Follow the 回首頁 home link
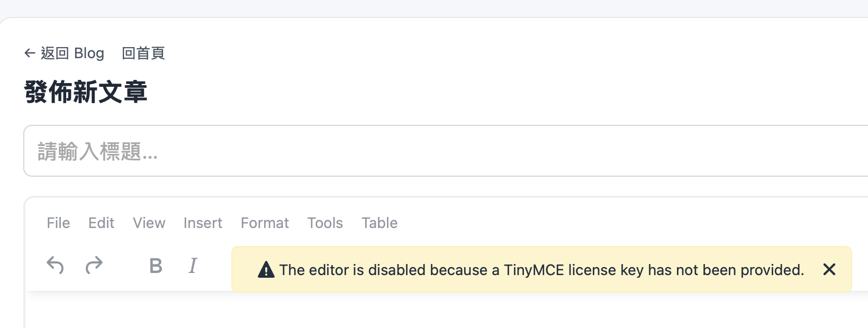Viewport: 868px width, 328px height. pyautogui.click(x=143, y=53)
